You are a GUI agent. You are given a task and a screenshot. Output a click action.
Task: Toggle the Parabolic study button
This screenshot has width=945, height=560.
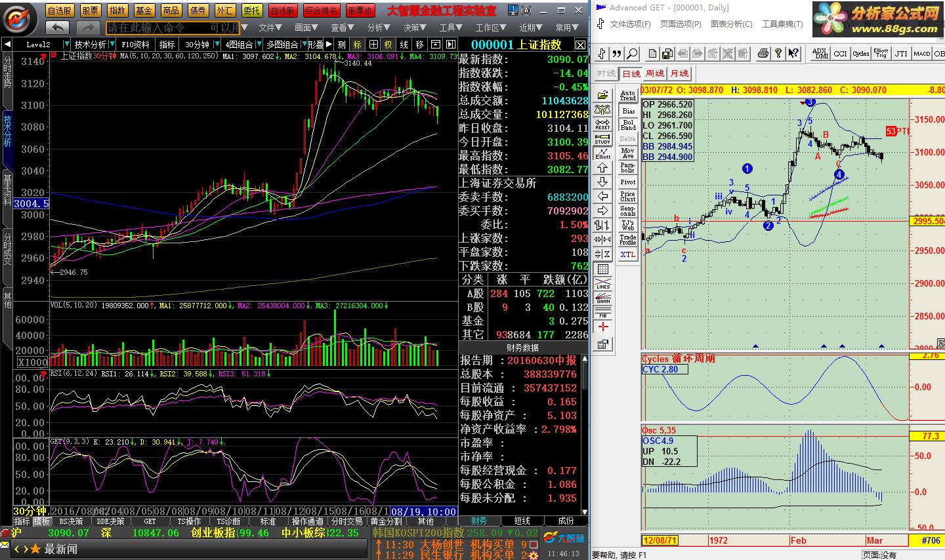(x=628, y=168)
